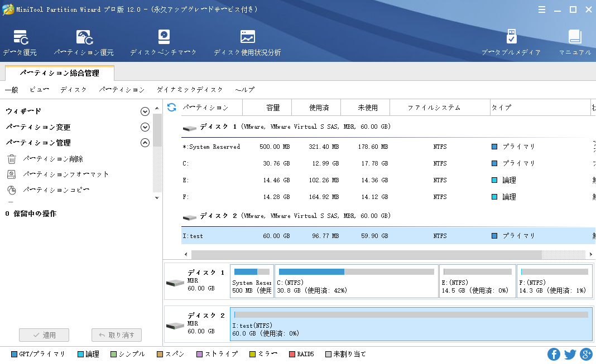This screenshot has width=596, height=364.
Task: Switch to パーティション総合管理 tab
Action: coord(60,73)
